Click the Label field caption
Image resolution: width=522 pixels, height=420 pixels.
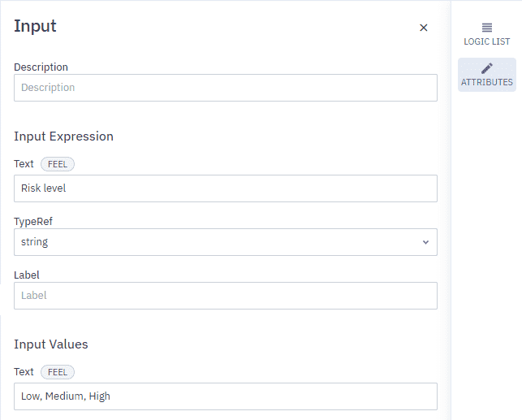pos(27,275)
